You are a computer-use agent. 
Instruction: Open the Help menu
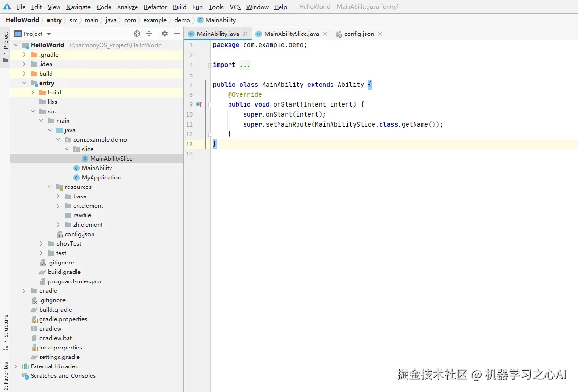coord(280,7)
